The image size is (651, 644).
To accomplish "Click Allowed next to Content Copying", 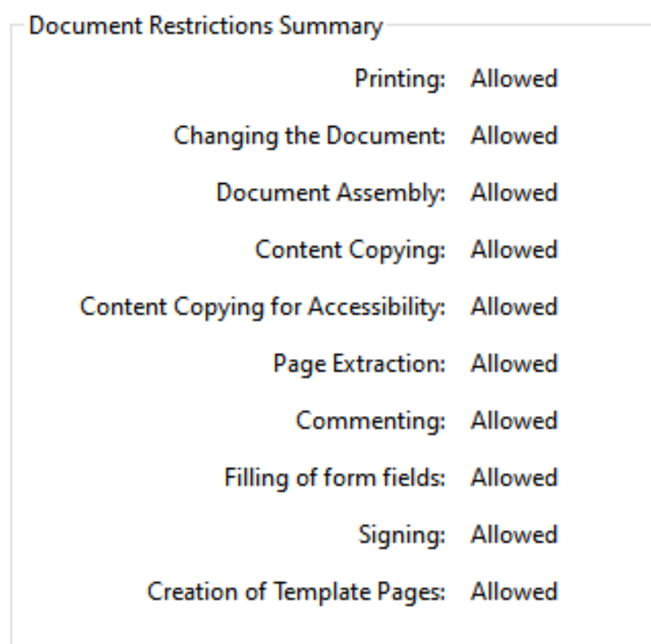I will (x=514, y=249).
